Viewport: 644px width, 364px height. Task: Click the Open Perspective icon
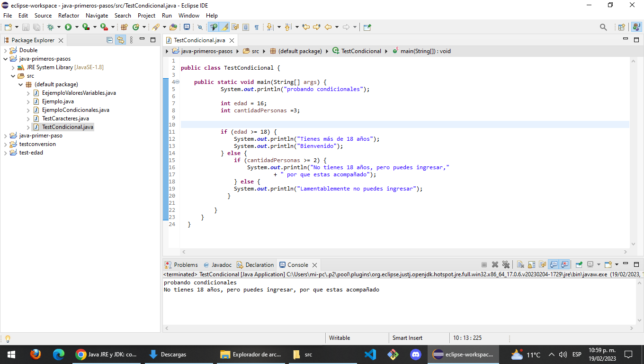click(x=621, y=27)
